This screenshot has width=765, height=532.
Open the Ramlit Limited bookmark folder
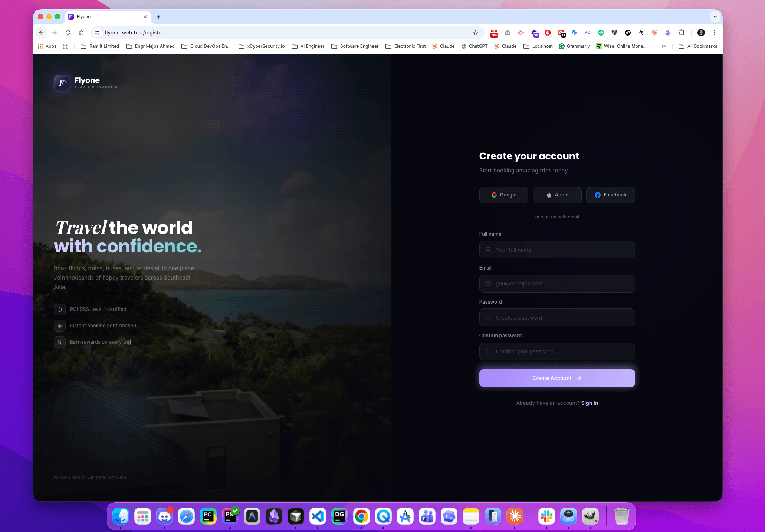pos(100,46)
